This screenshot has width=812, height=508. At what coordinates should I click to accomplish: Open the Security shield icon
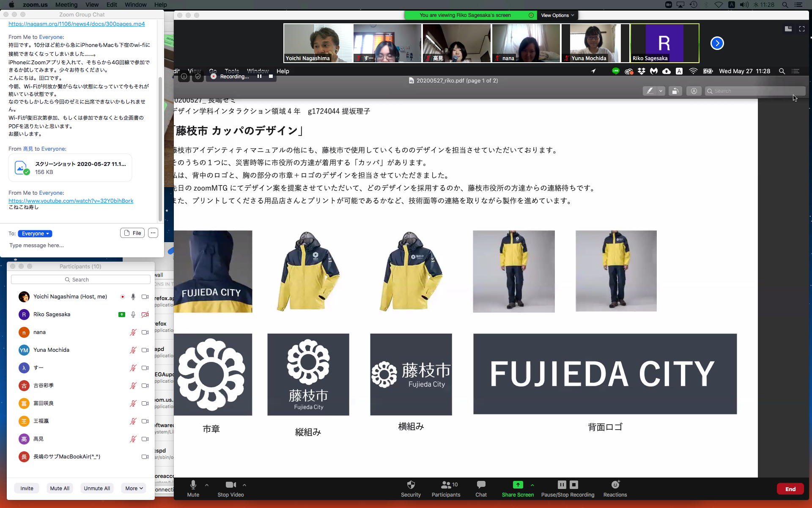tap(411, 485)
